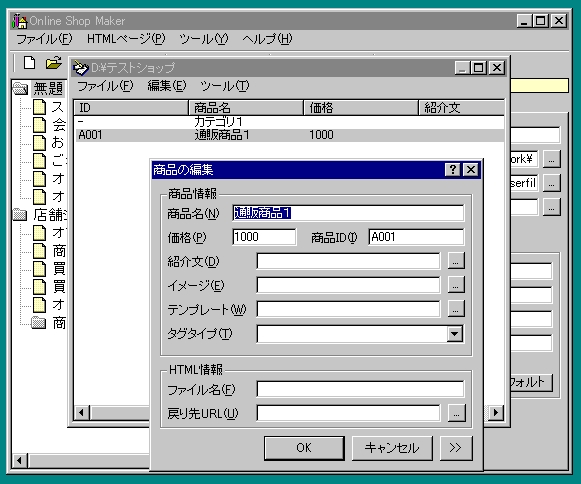Open the ツール(T) menu in shop window
The height and width of the screenshot is (484, 581).
(225, 86)
